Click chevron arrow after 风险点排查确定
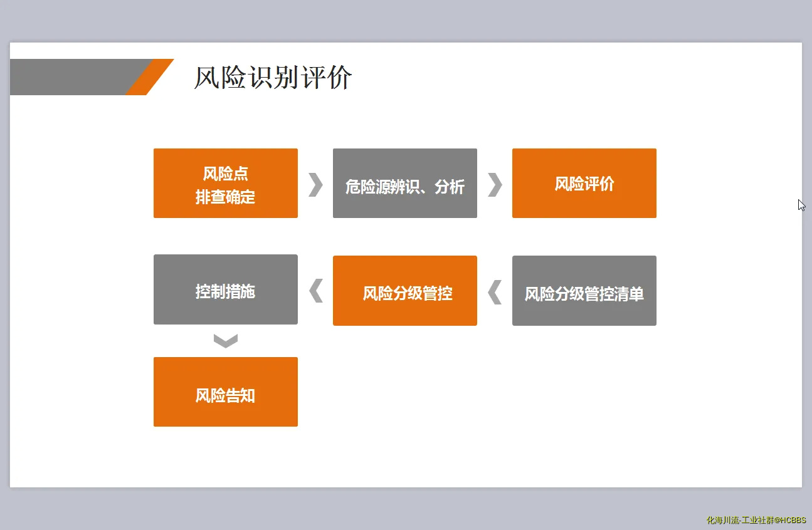 click(x=316, y=184)
